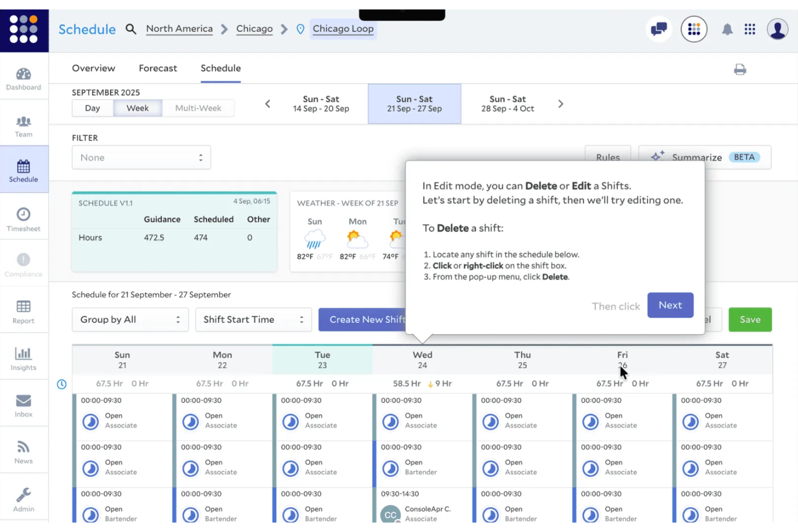
Task: Click the Guidance hours value 472.5
Action: pyautogui.click(x=154, y=237)
